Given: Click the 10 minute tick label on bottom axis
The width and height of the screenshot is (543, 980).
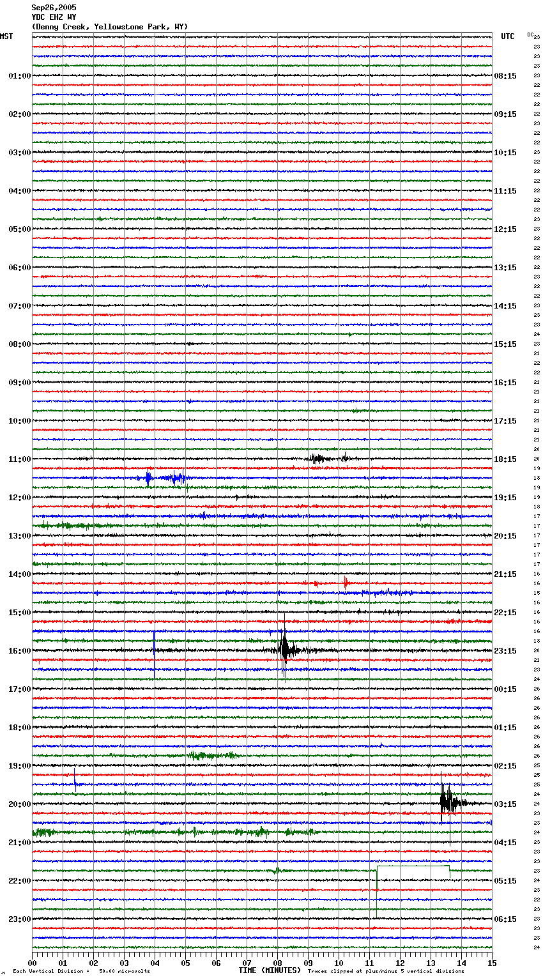Looking at the screenshot, I should (339, 963).
